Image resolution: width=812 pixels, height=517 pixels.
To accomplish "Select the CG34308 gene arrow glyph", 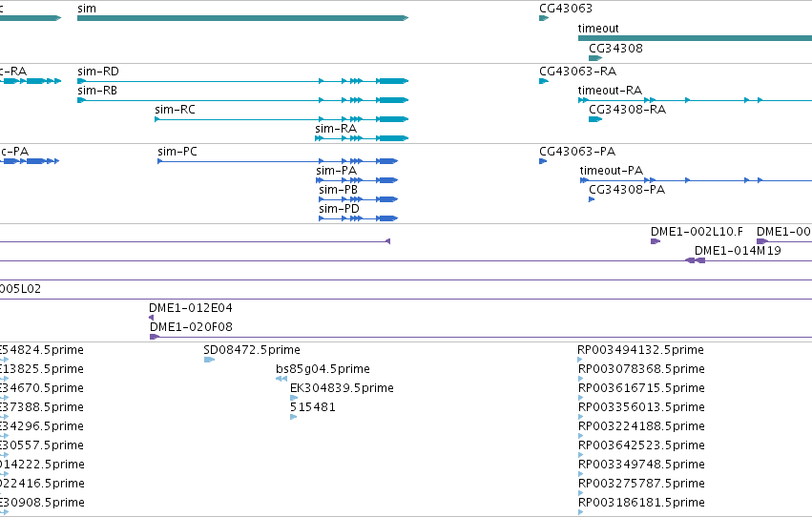I will 595,58.
